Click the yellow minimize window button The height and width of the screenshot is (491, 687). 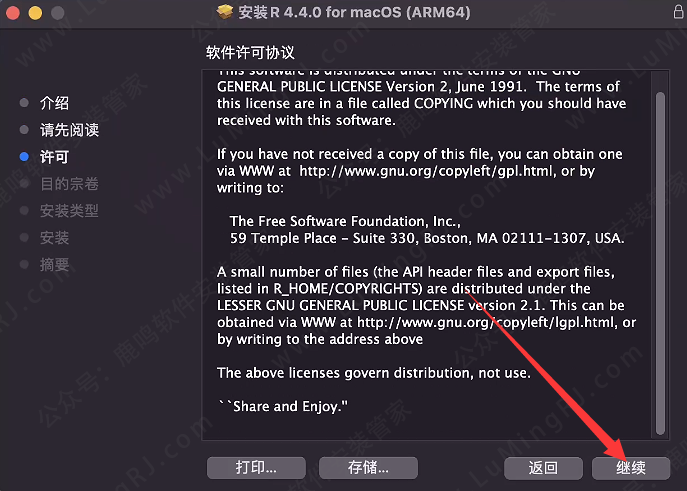(x=35, y=13)
